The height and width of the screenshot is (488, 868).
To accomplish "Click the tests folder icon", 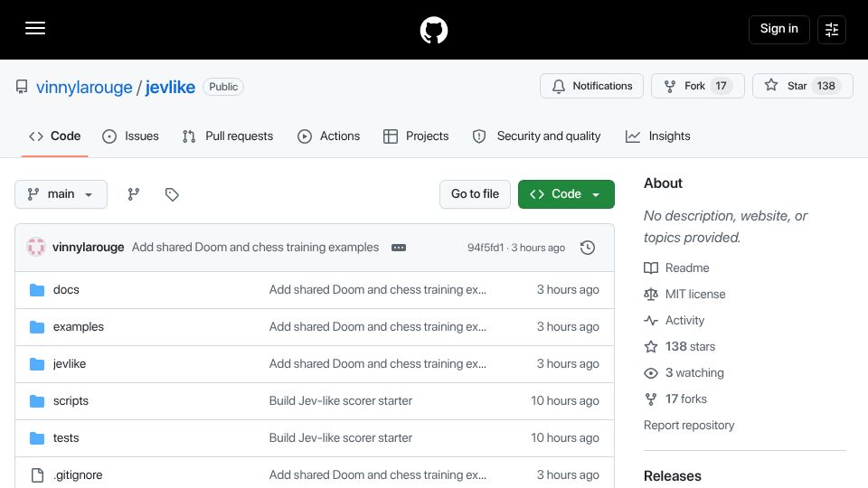I will click(37, 438).
